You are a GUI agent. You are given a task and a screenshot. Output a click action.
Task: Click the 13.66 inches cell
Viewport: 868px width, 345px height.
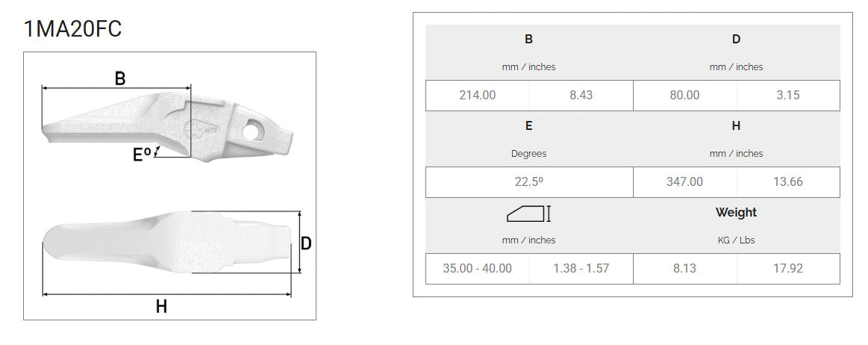pyautogui.click(x=788, y=181)
